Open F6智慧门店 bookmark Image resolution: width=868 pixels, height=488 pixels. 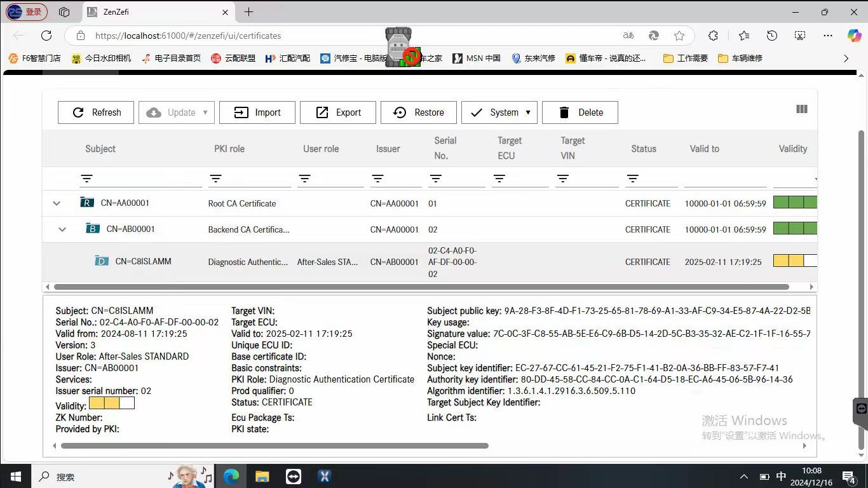click(34, 58)
